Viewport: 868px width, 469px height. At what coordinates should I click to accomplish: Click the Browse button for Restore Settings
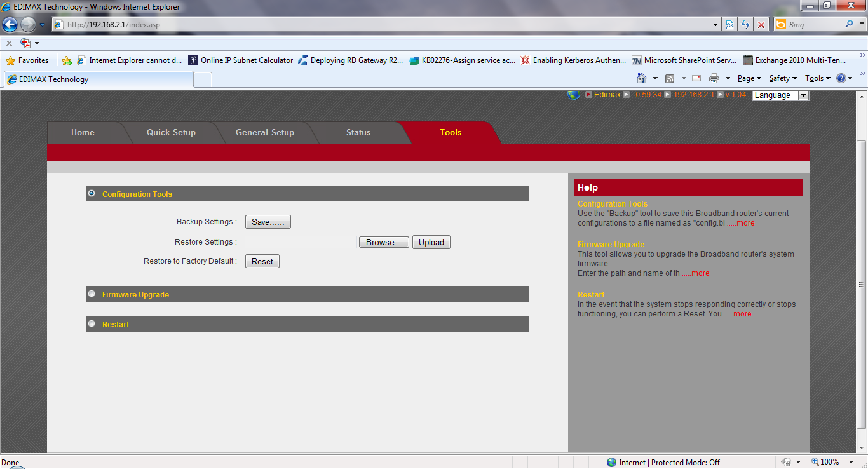point(384,242)
